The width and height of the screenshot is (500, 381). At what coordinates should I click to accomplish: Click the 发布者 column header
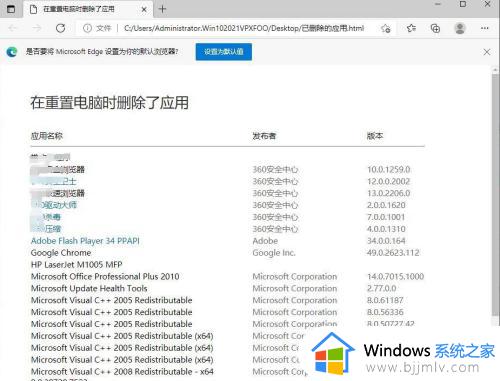(x=264, y=136)
